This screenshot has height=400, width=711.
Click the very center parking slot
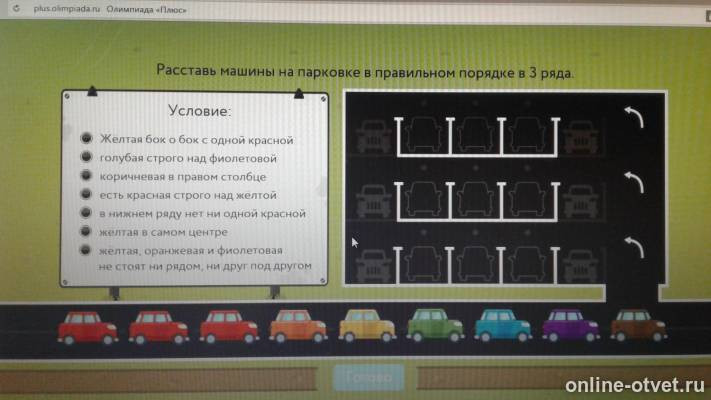point(476,200)
